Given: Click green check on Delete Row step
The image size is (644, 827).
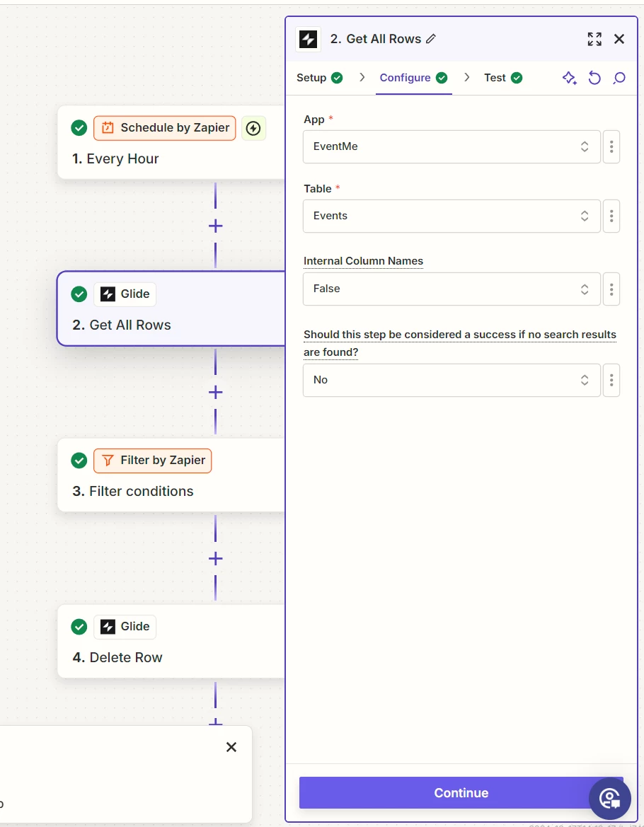Looking at the screenshot, I should tap(79, 627).
